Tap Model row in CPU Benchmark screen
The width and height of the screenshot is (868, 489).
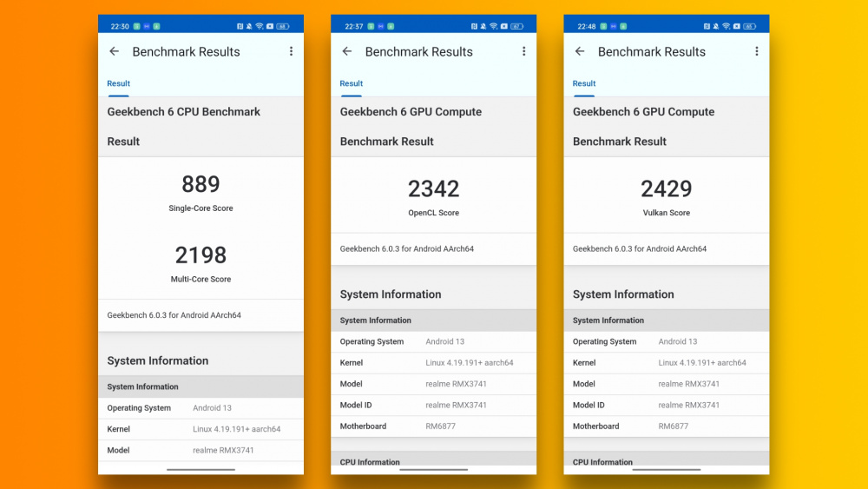[x=201, y=450]
